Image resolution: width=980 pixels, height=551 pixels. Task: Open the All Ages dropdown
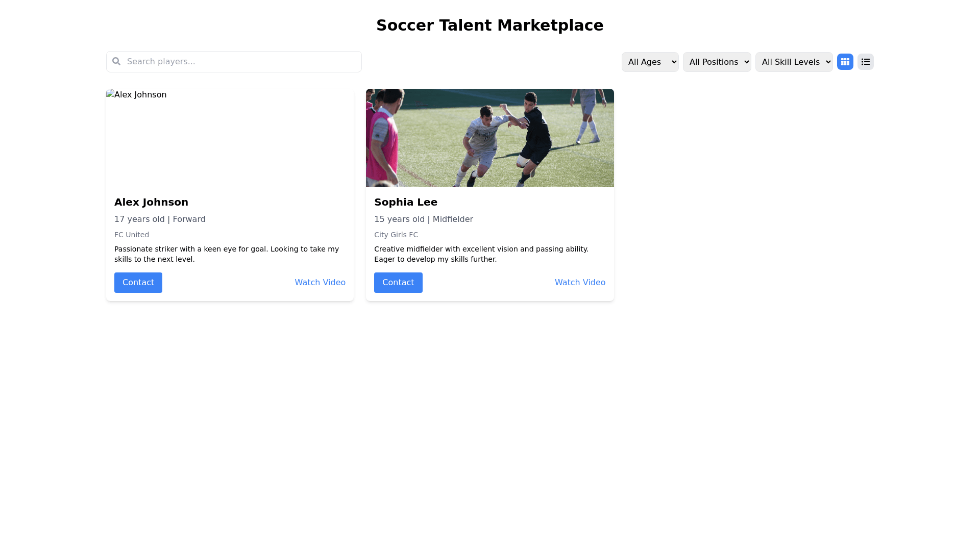pos(650,62)
